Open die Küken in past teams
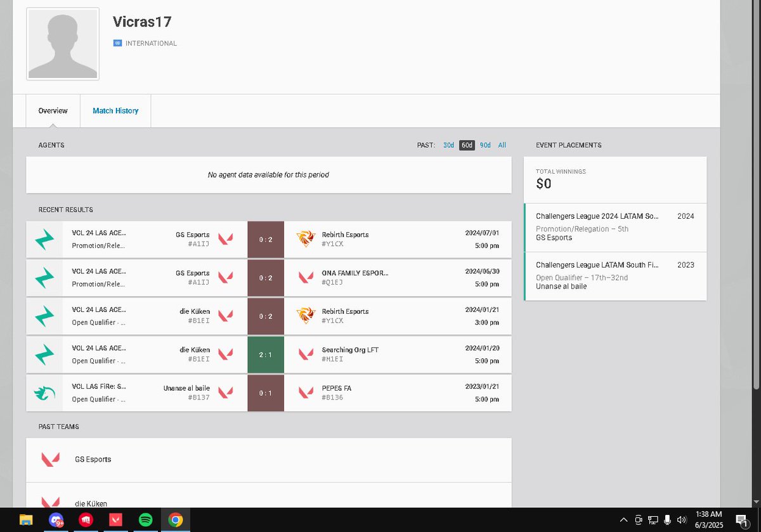Viewport: 761px width, 532px height. coord(269,496)
